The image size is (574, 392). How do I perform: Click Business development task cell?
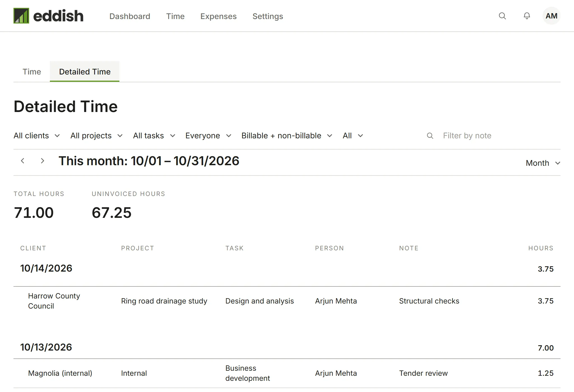[x=247, y=373]
